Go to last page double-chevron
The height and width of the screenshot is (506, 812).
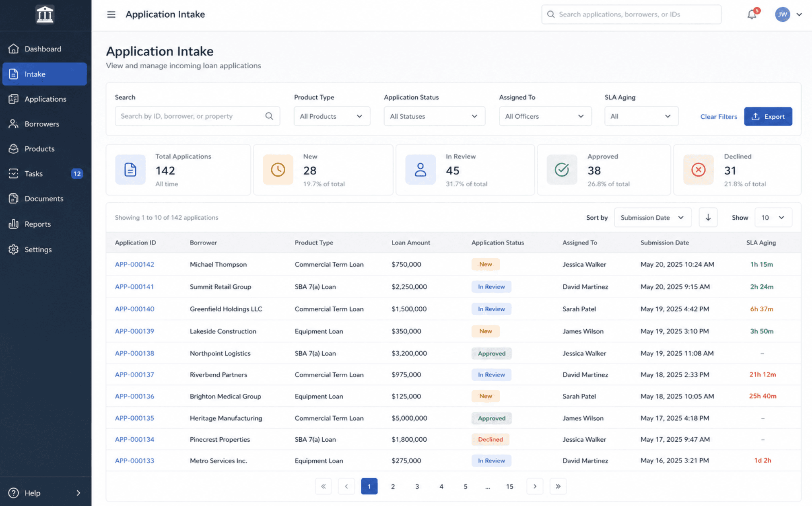click(558, 486)
